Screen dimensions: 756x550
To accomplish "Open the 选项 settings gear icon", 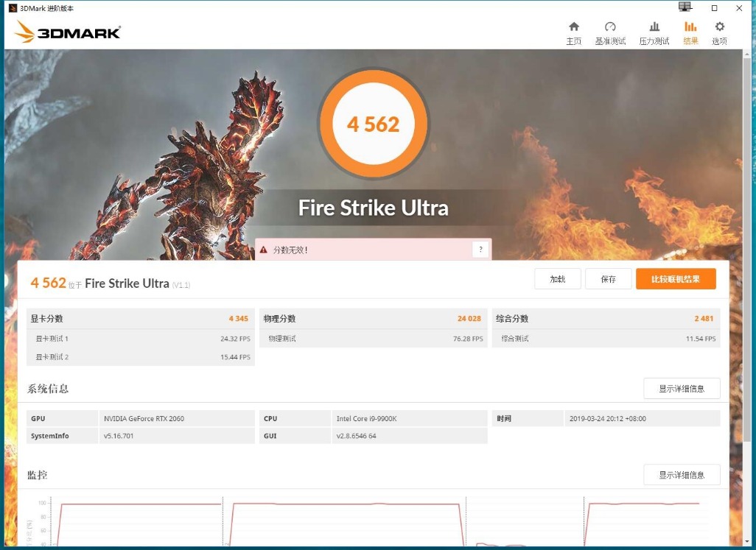I will click(719, 32).
